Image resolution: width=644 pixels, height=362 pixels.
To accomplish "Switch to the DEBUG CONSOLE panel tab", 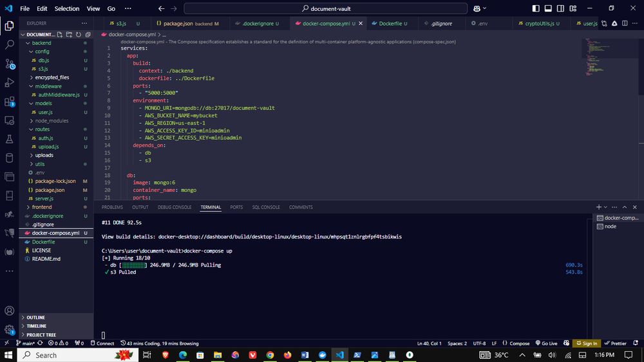I will pyautogui.click(x=175, y=207).
